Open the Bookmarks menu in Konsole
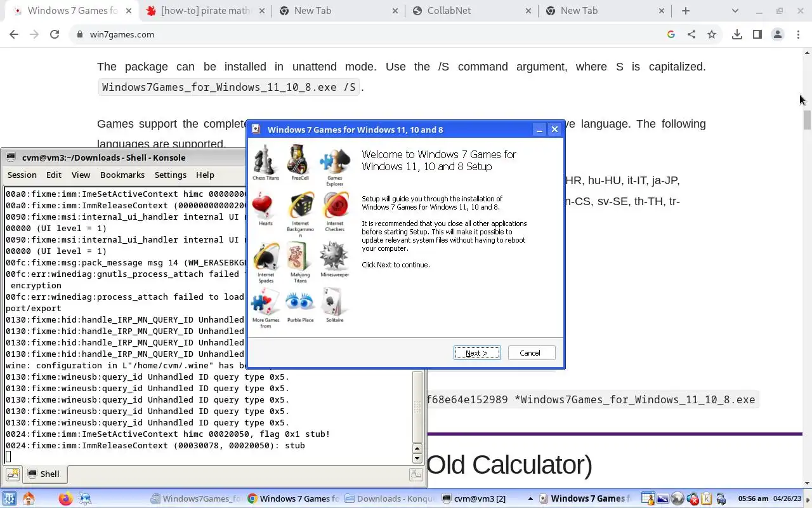This screenshot has height=508, width=812. (x=122, y=175)
